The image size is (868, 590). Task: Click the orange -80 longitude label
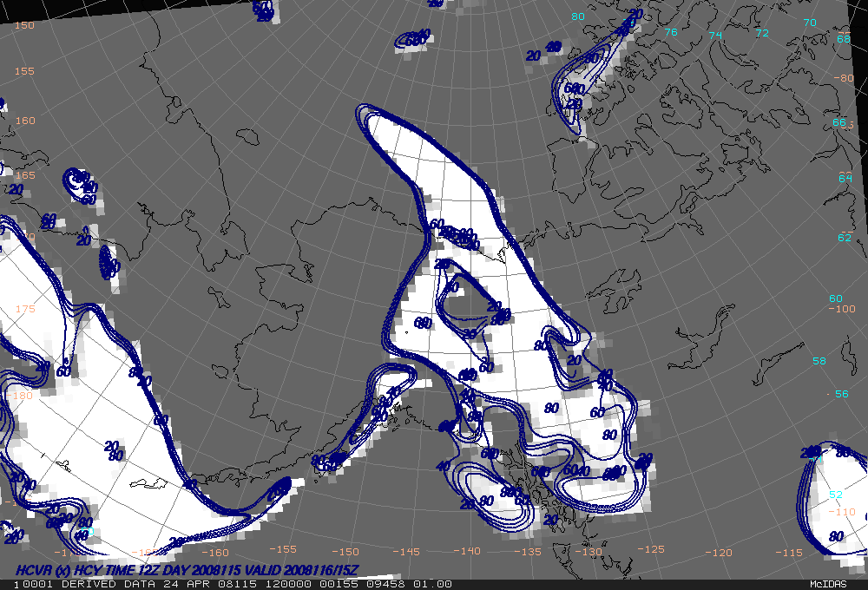click(845, 78)
